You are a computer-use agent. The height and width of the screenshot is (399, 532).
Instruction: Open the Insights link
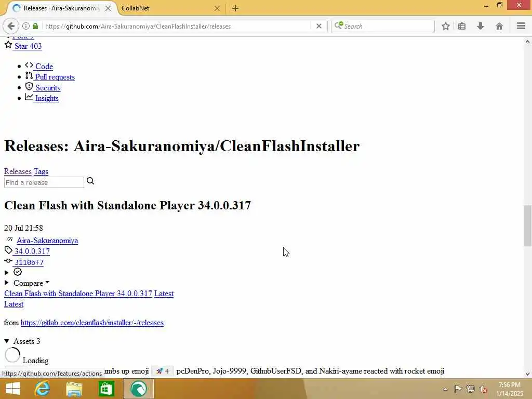point(47,98)
